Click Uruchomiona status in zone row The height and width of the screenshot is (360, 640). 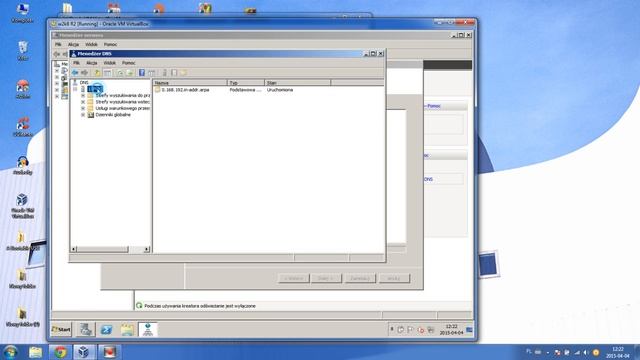tap(280, 89)
